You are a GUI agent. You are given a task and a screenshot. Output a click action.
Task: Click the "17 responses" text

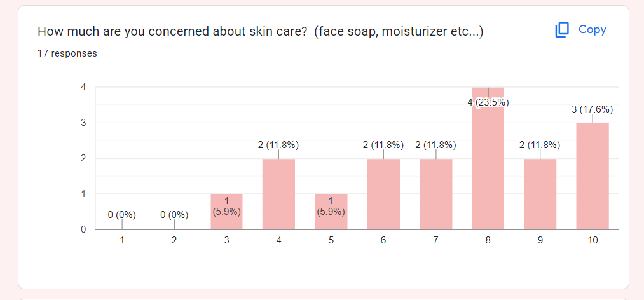(x=67, y=53)
